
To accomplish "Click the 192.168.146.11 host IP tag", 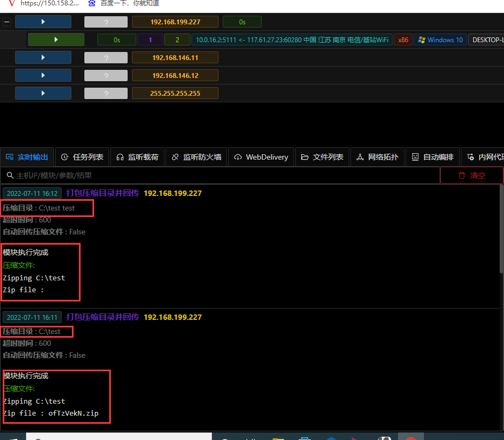I will coord(175,57).
